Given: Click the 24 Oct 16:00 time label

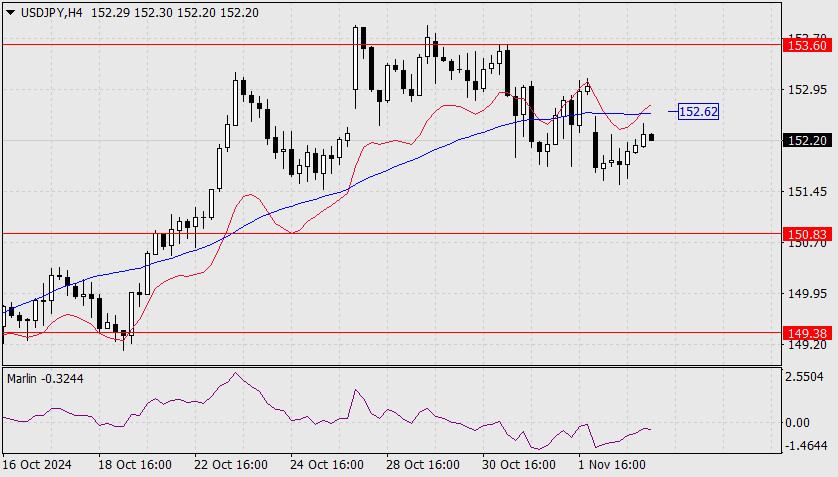Looking at the screenshot, I should tap(327, 465).
